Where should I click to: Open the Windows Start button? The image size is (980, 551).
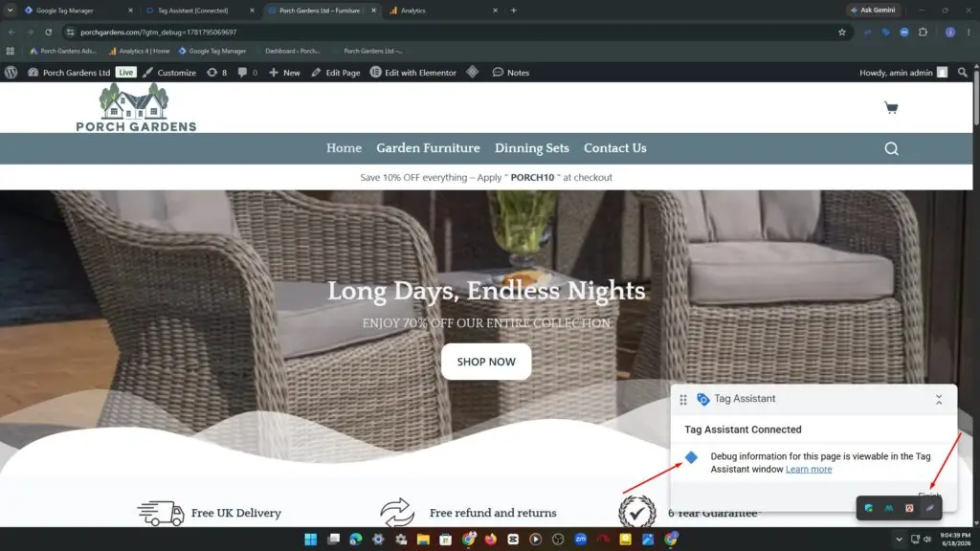pyautogui.click(x=311, y=540)
